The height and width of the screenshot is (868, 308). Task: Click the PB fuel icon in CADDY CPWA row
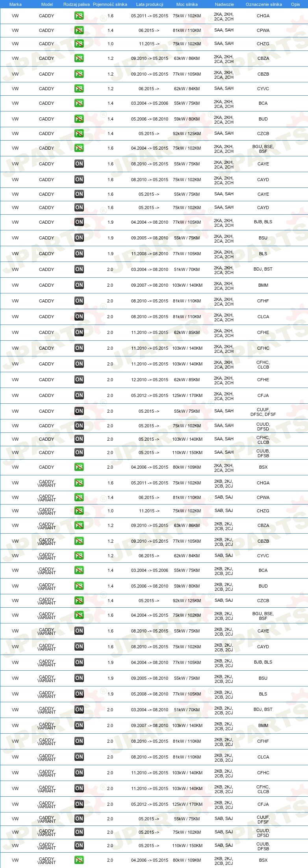pyautogui.click(x=79, y=30)
